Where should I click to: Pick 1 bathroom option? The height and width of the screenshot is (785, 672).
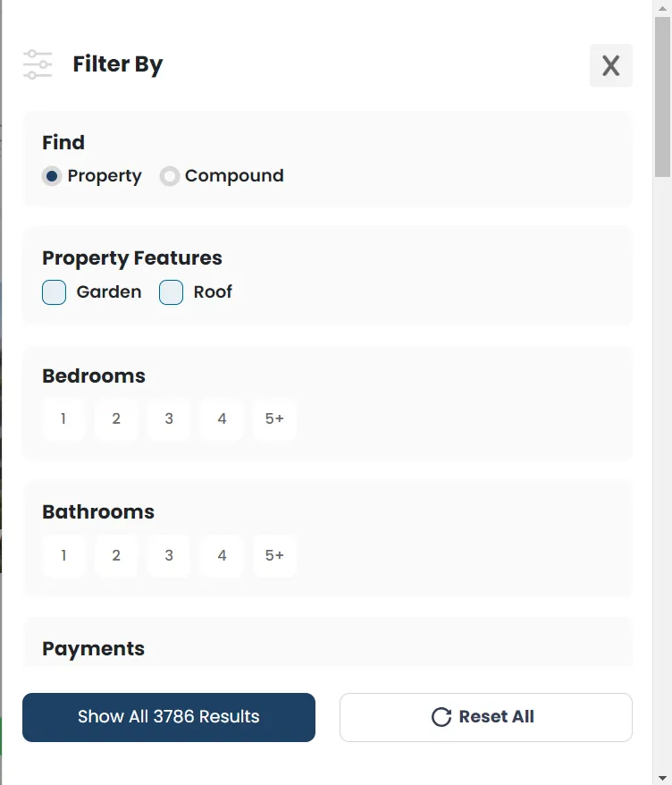(63, 556)
